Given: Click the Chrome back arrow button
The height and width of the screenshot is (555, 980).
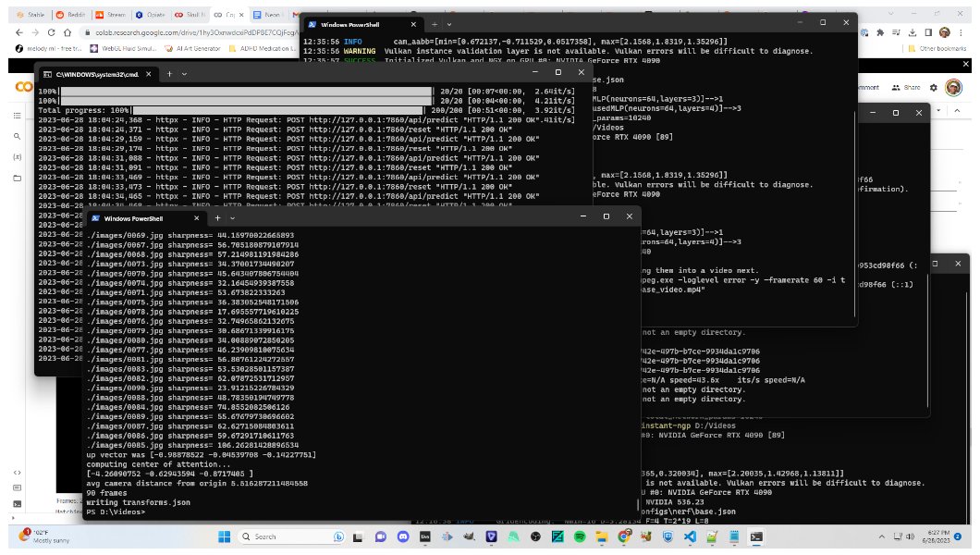Looking at the screenshot, I should pyautogui.click(x=19, y=32).
